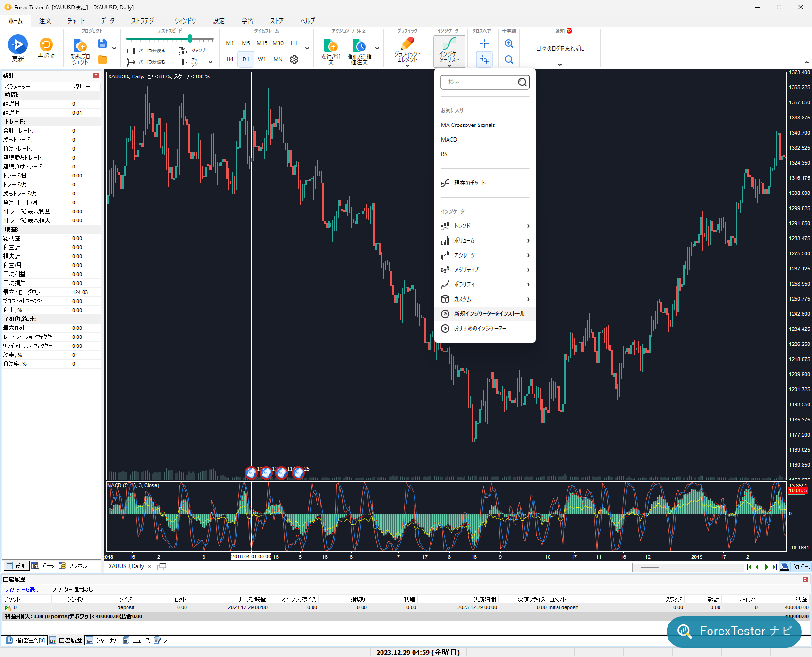Expand the ボラリティ indicator submenu
Image resolution: width=812 pixels, height=657 pixels.
tap(485, 285)
